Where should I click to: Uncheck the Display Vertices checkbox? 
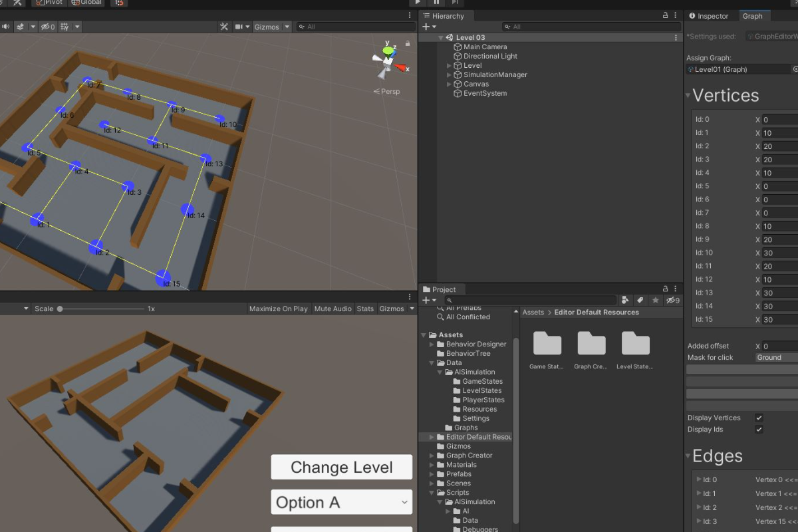coord(759,418)
